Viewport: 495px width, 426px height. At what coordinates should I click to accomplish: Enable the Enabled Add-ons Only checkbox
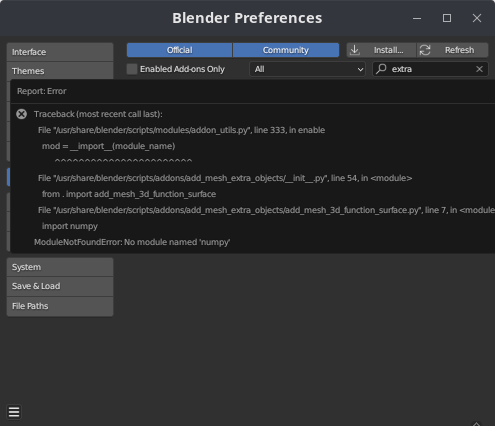(x=132, y=69)
